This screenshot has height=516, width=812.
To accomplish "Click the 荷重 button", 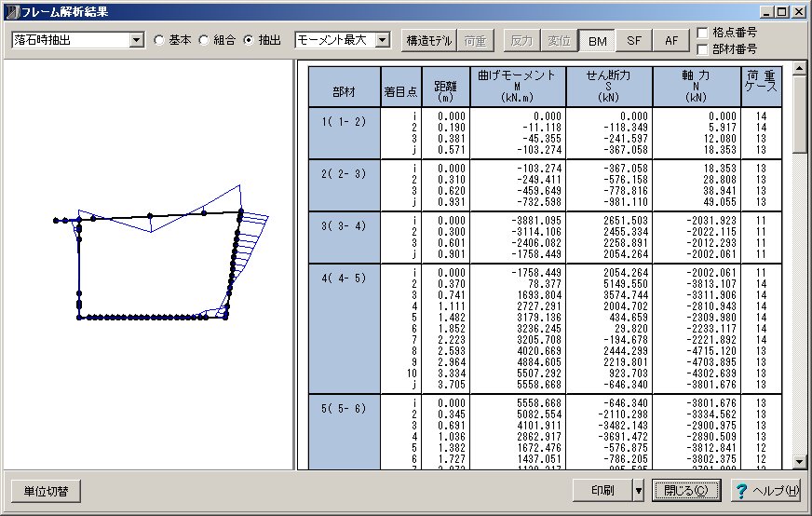I will (476, 40).
